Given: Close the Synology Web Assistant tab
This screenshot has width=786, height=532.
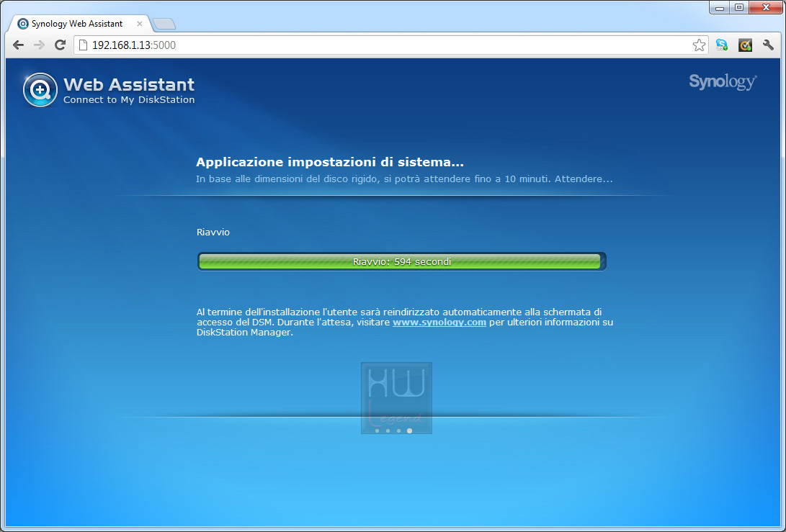Looking at the screenshot, I should point(139,24).
